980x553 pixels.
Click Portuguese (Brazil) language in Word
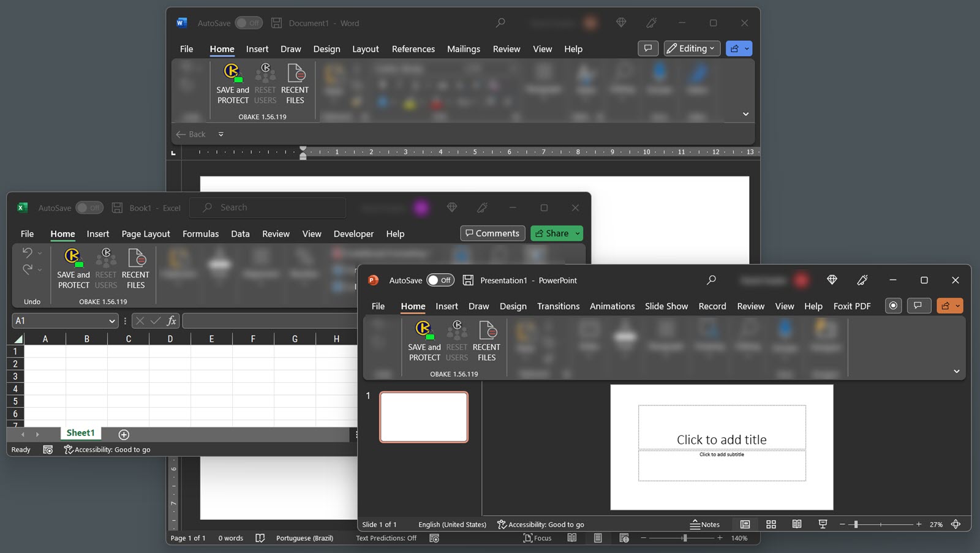[x=304, y=538]
